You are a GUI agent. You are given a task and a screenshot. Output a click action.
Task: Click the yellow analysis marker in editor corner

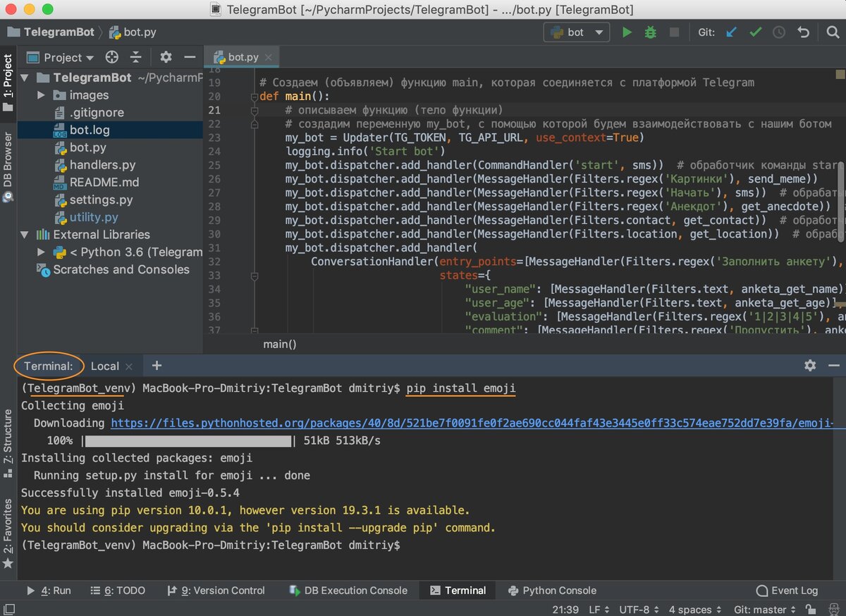tap(840, 73)
